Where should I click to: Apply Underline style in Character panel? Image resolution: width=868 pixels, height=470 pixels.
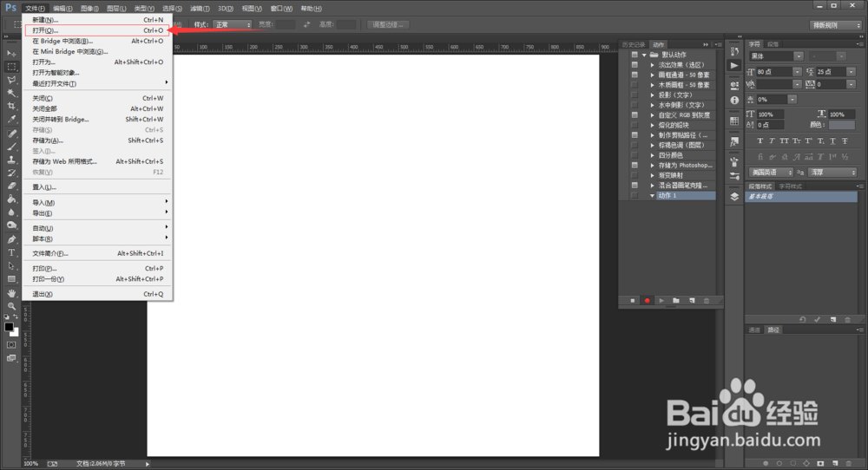coord(832,141)
